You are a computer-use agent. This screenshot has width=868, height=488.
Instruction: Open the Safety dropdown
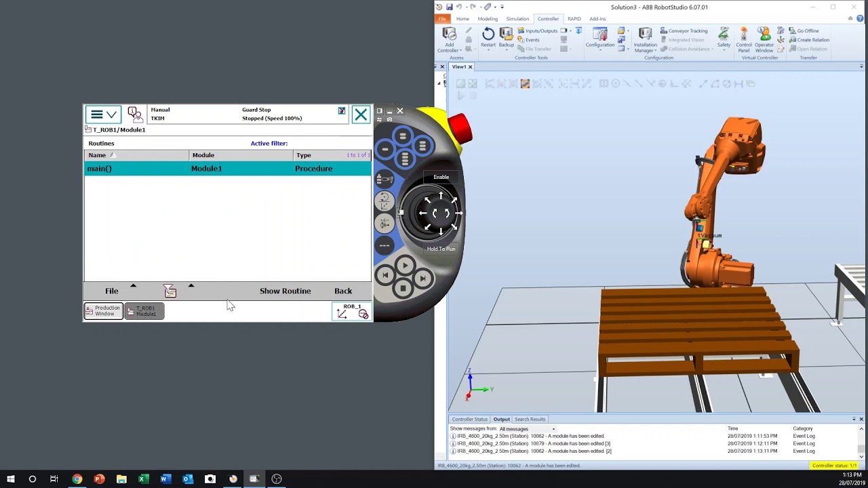(724, 39)
